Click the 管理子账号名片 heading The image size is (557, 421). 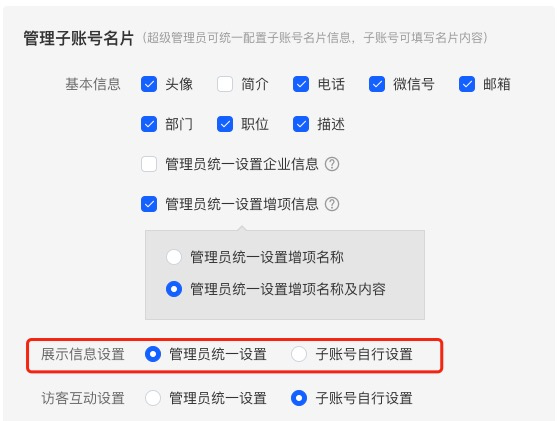(x=79, y=38)
